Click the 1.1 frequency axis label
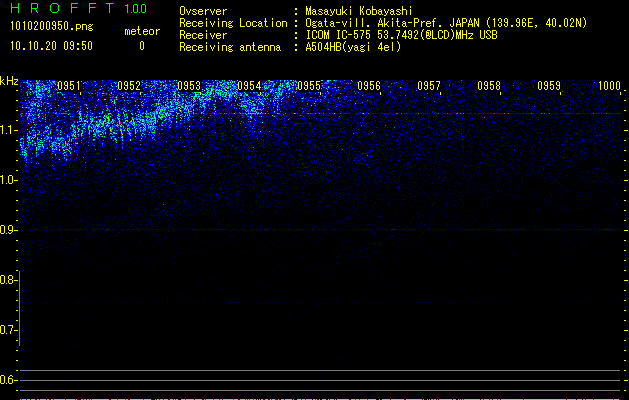Screen dimensions: 629x400 point(8,130)
